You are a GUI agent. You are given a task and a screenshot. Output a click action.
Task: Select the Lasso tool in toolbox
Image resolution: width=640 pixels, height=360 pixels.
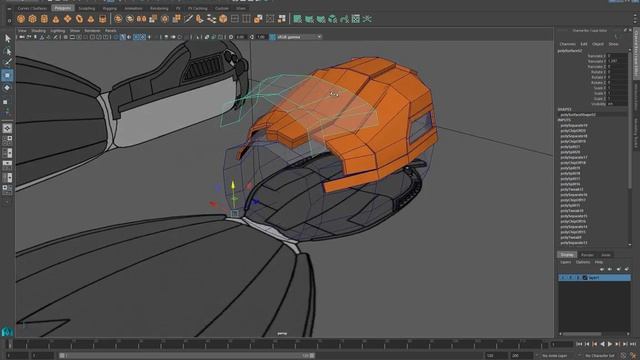pos(7,51)
